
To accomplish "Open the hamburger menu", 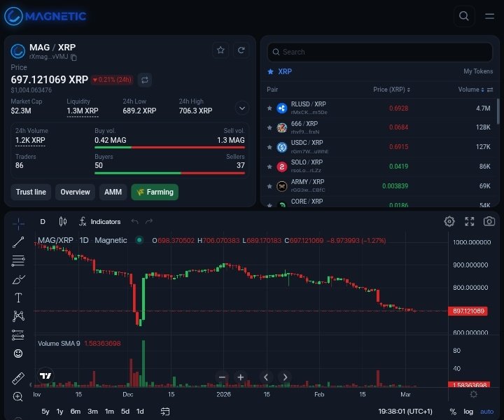I will [x=489, y=16].
